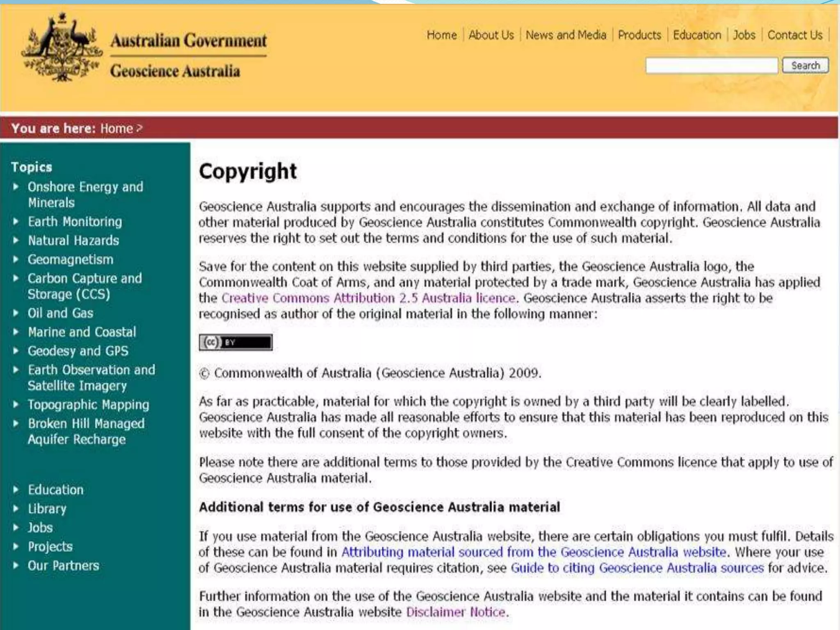Click the Topics sidebar heading
The width and height of the screenshot is (840, 630).
tap(32, 167)
